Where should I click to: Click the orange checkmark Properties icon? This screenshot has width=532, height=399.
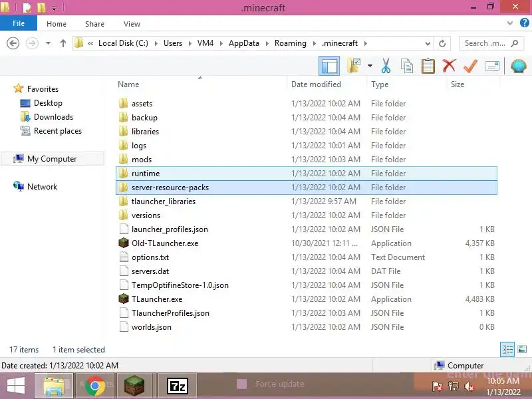click(x=470, y=65)
